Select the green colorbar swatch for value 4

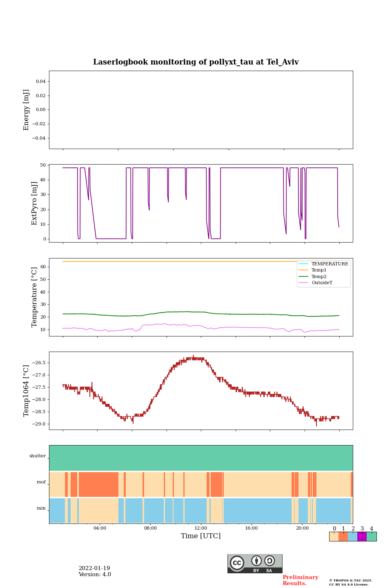(372, 537)
